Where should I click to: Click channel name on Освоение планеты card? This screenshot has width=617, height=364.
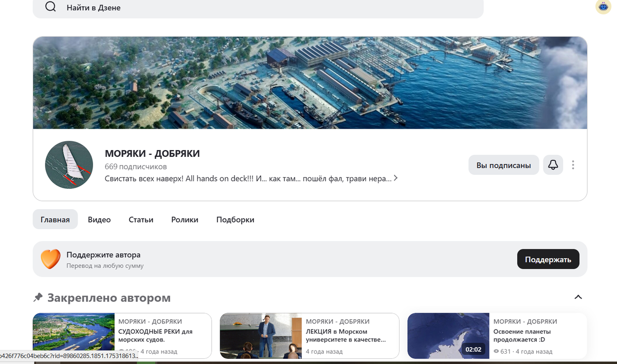pos(525,321)
